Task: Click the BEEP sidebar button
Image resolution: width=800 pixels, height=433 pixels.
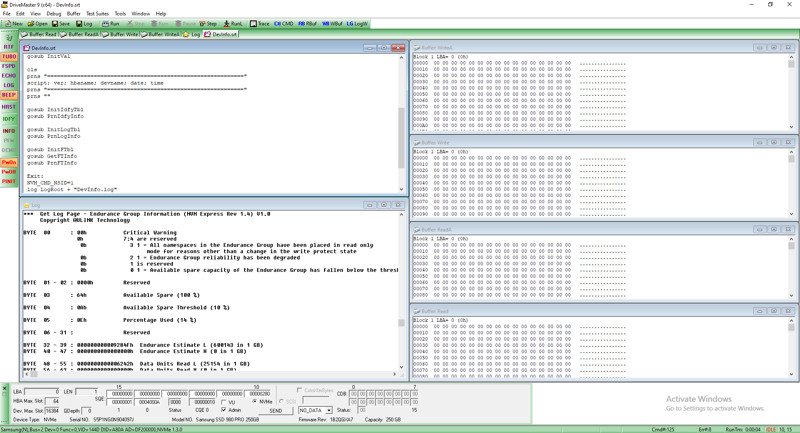Action: tap(9, 95)
